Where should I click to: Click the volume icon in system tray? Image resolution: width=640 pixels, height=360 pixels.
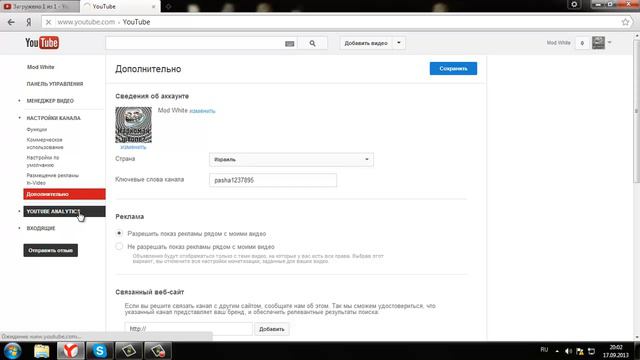568,351
